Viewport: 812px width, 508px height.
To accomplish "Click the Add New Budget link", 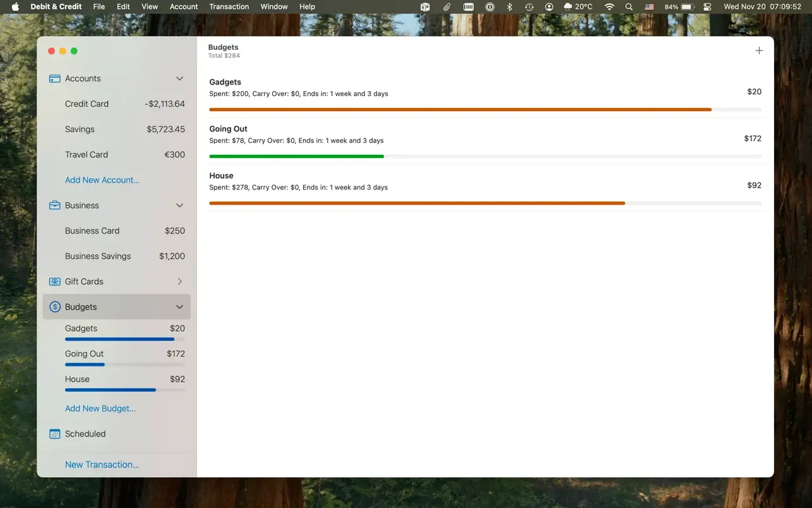I will click(100, 408).
